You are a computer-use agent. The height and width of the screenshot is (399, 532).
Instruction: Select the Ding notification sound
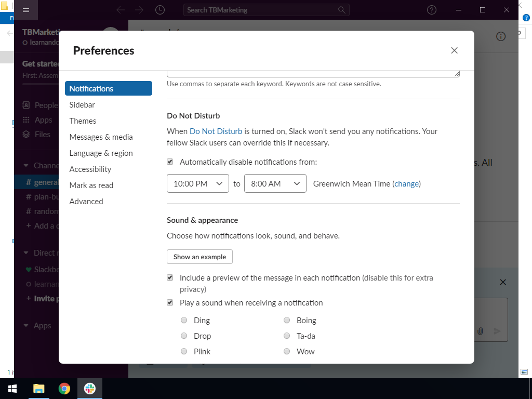coord(184,321)
